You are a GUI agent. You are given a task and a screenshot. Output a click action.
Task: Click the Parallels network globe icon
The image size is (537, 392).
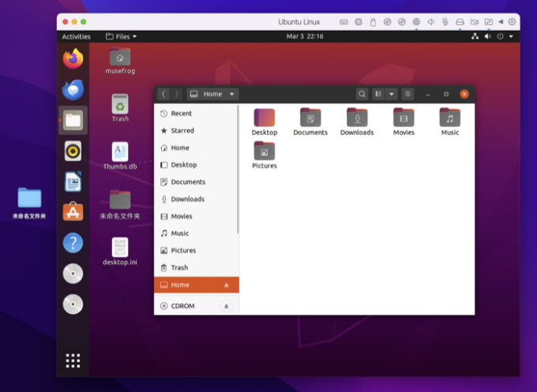pyautogui.click(x=416, y=22)
